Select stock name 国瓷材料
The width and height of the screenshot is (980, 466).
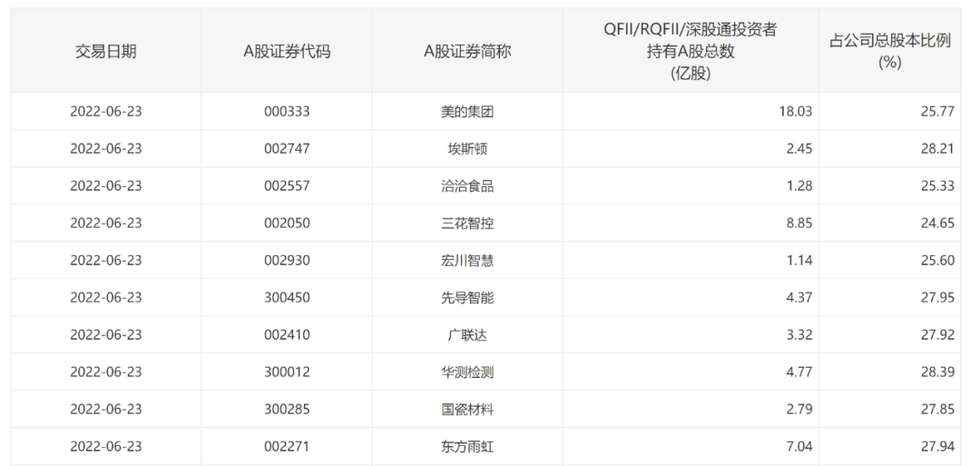(x=467, y=410)
